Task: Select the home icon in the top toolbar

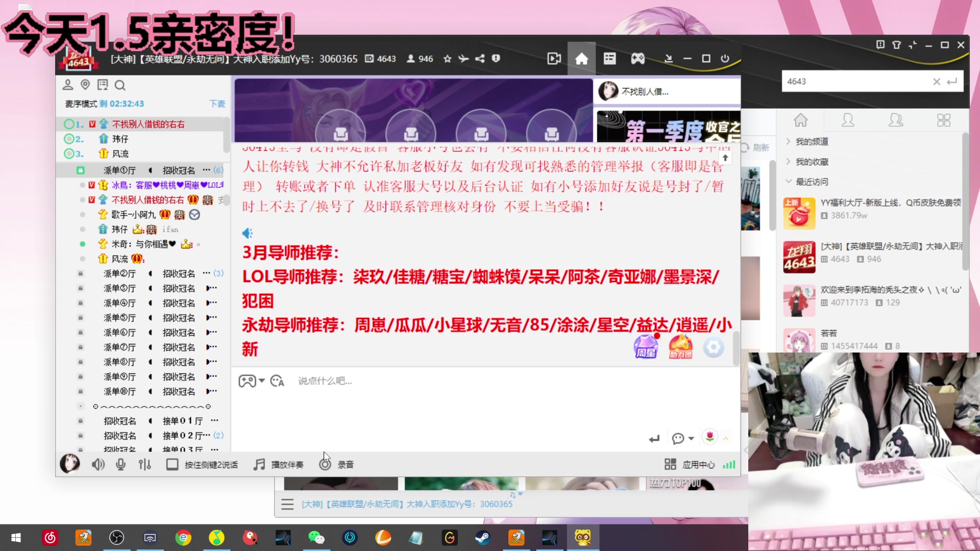Action: pyautogui.click(x=582, y=58)
